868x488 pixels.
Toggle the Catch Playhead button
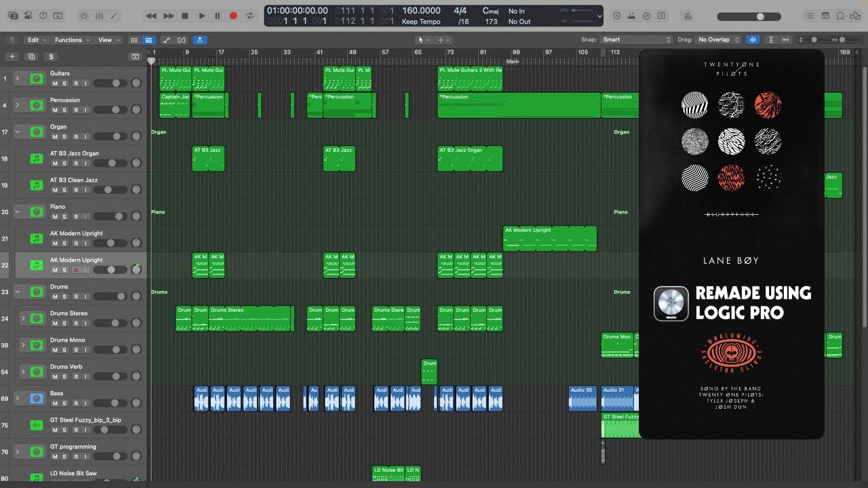pyautogui.click(x=200, y=40)
